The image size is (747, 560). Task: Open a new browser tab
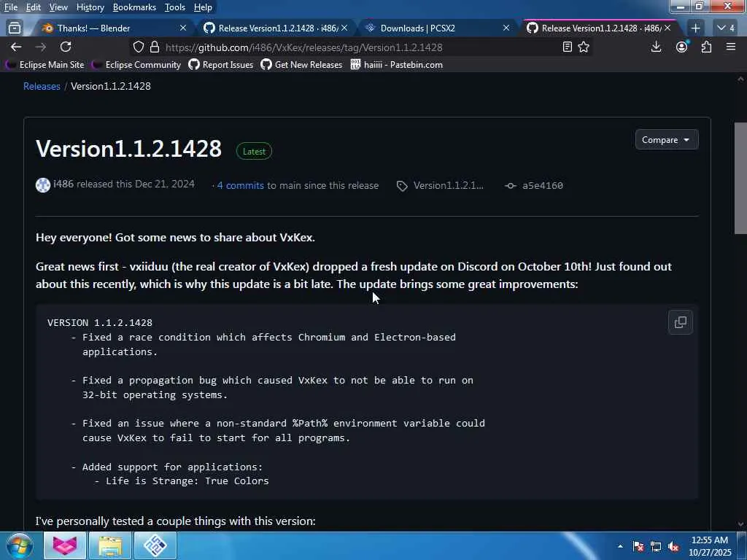tap(695, 28)
